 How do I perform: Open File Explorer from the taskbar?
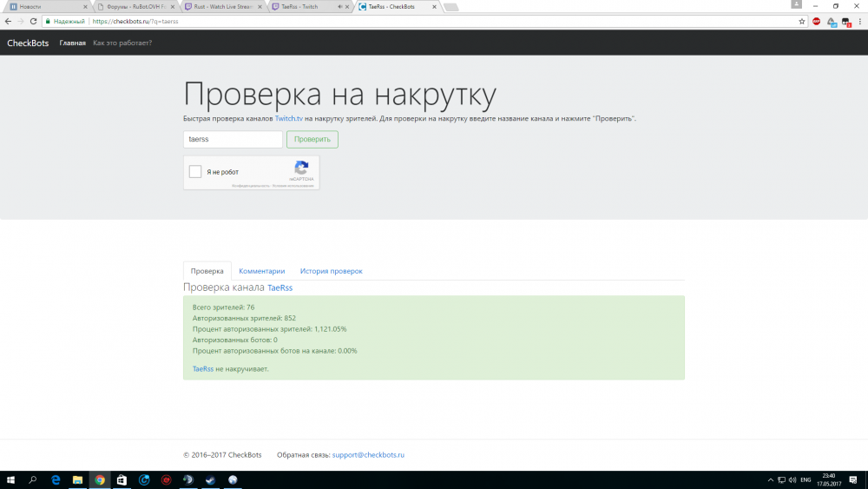[x=77, y=479]
